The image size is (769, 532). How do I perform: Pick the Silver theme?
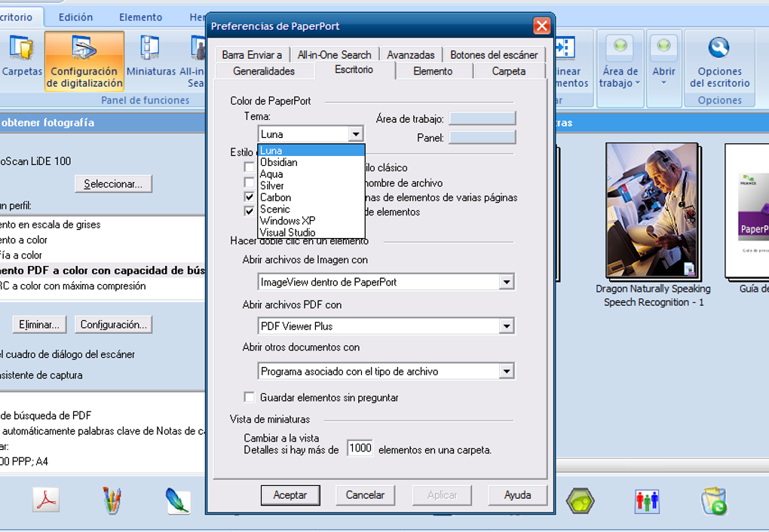311,186
